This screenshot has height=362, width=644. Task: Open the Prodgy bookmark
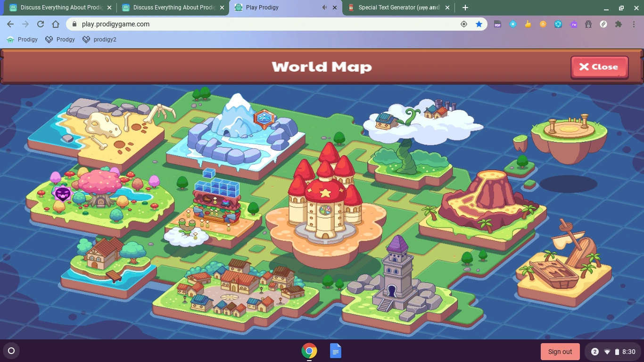coord(60,40)
